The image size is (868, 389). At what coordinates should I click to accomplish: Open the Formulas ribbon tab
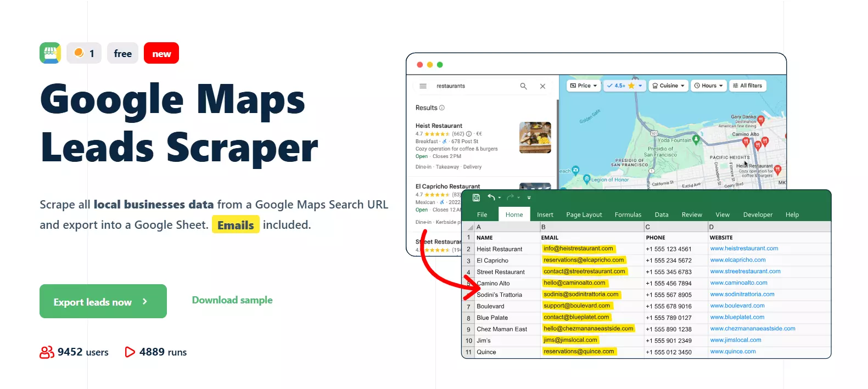pos(628,215)
